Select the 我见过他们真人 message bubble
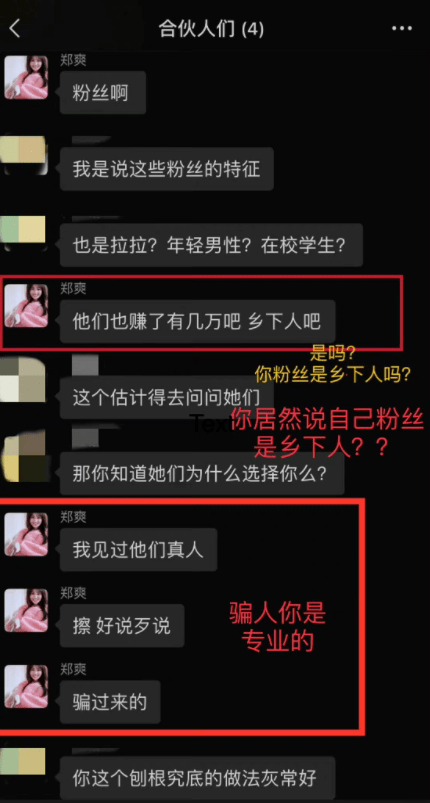Screen dimensions: 430x803 point(139,550)
